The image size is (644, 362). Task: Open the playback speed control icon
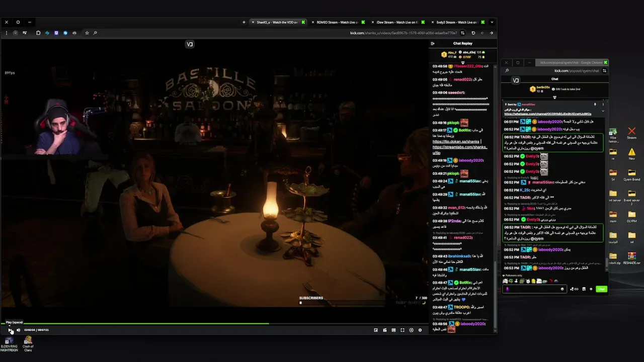pyautogui.click(x=411, y=330)
